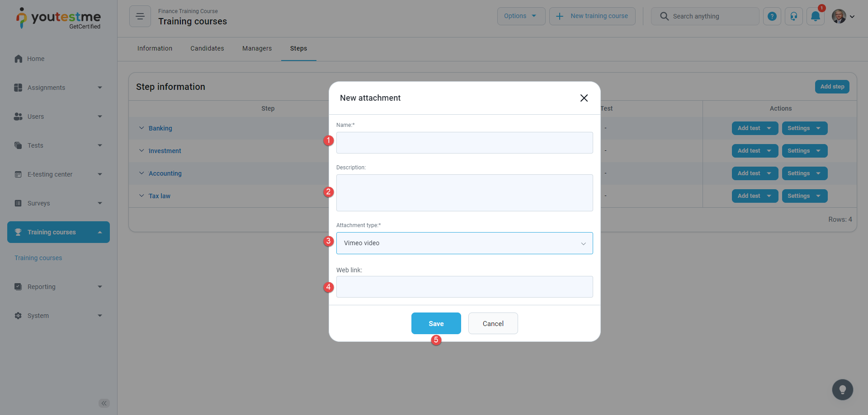This screenshot has width=868, height=415.
Task: Open the Managers tab
Action: point(257,49)
